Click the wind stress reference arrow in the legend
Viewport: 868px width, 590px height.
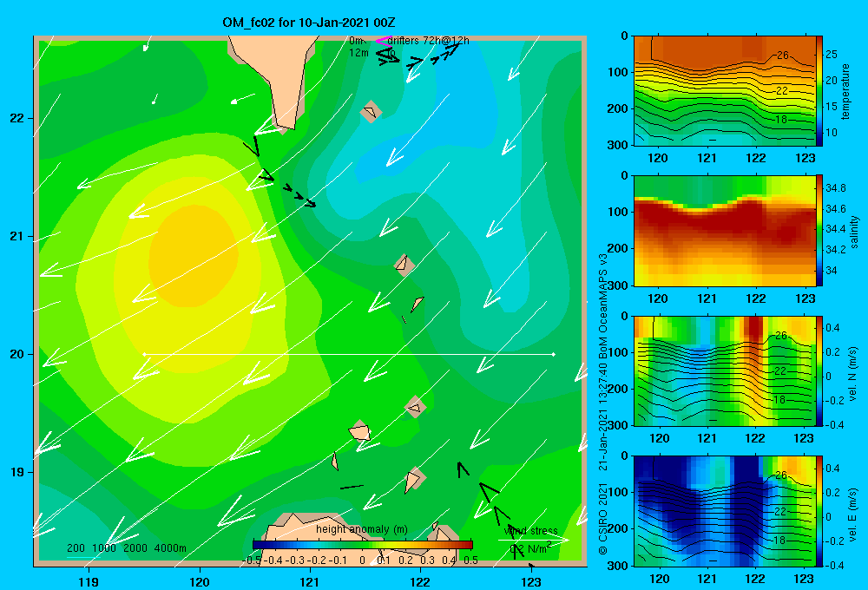pos(534,540)
